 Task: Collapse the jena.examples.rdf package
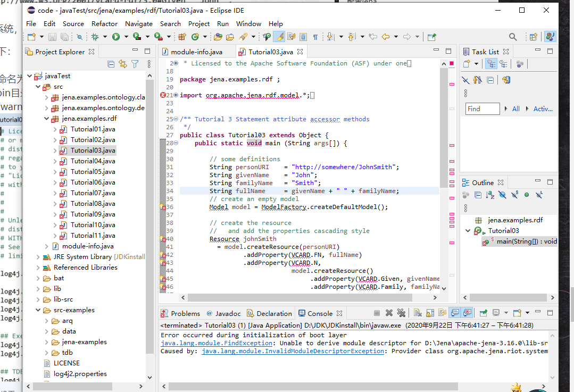47,118
